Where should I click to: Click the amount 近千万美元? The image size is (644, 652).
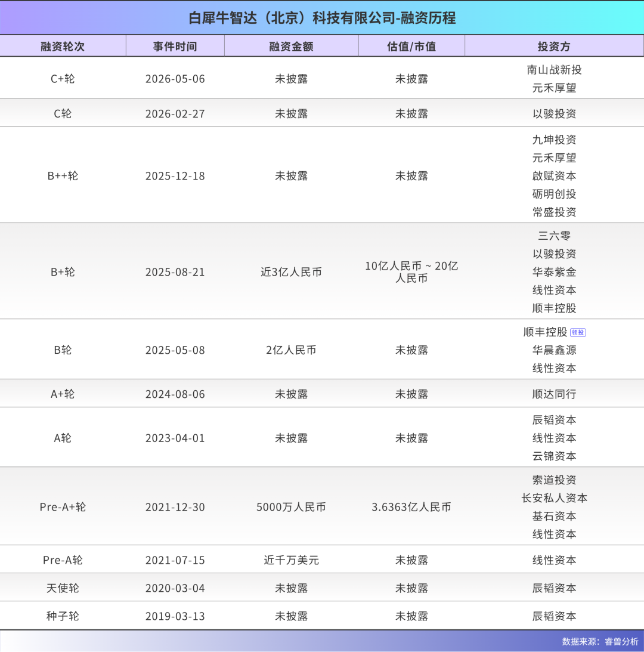[291, 560]
